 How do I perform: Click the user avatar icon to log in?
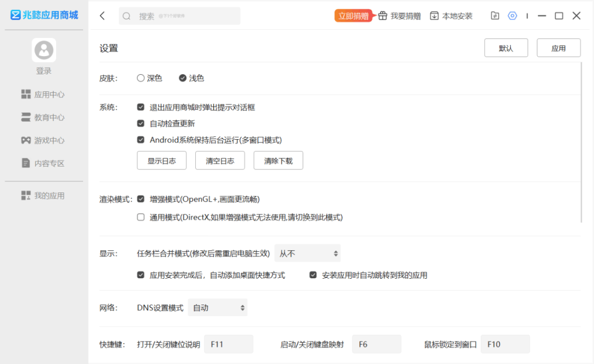[44, 50]
